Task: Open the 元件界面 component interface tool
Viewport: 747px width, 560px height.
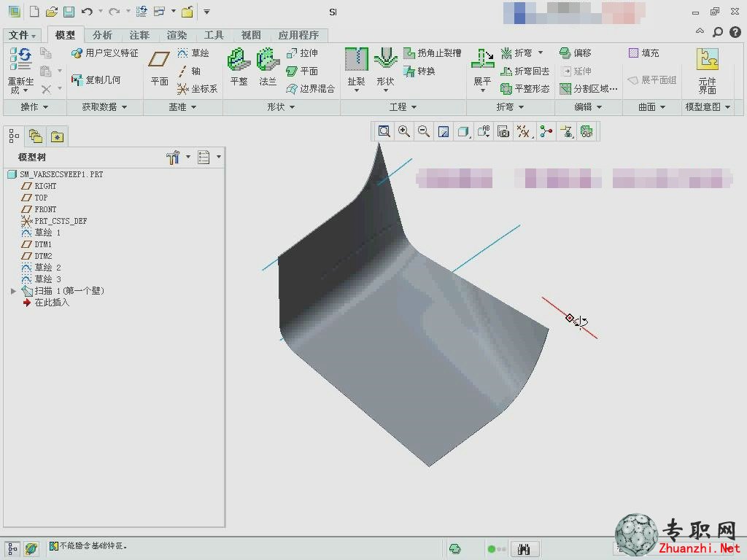Action: [707, 71]
